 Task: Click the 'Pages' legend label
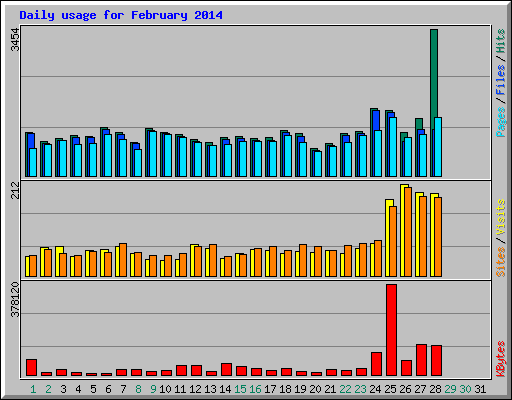pyautogui.click(x=500, y=122)
